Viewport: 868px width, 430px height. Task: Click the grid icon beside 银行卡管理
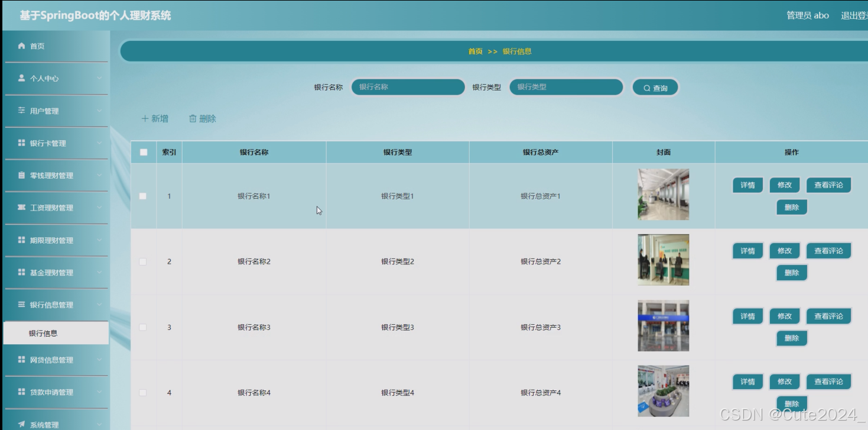pos(22,143)
